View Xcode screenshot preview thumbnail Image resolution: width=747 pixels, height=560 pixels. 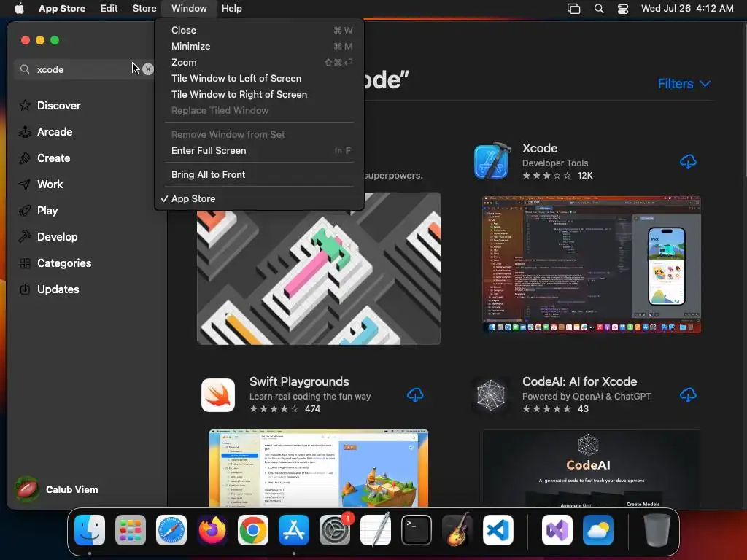(x=591, y=264)
